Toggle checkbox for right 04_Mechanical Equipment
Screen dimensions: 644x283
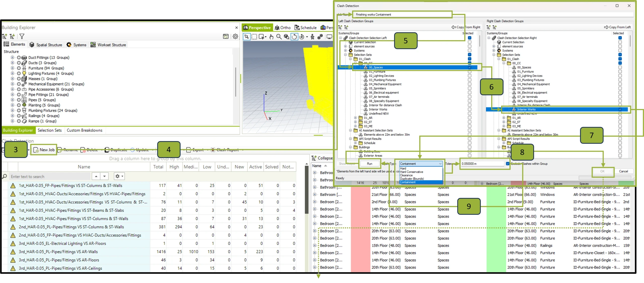(620, 84)
